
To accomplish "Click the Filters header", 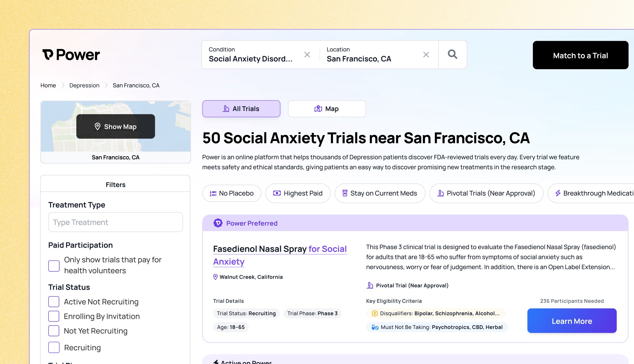I will (x=115, y=185).
